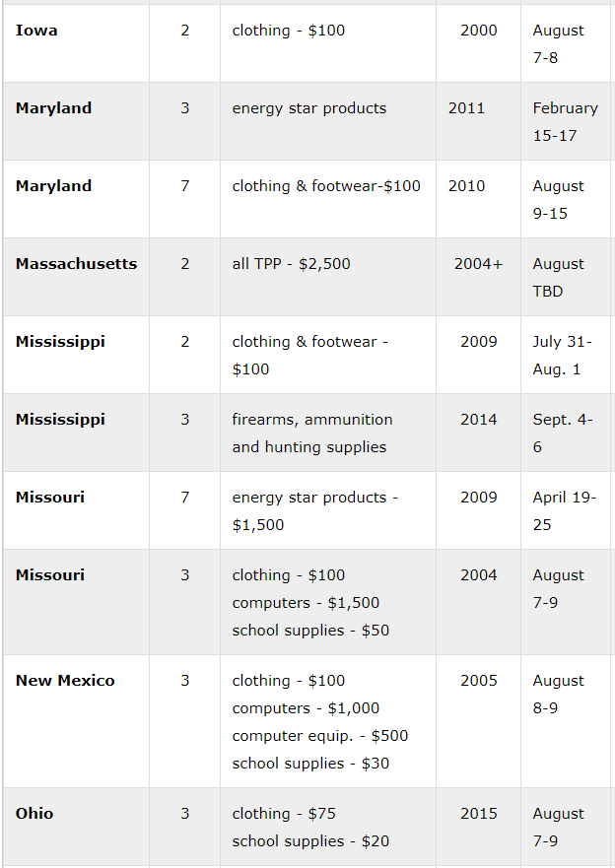Click the "2004+" year cell

tap(478, 264)
